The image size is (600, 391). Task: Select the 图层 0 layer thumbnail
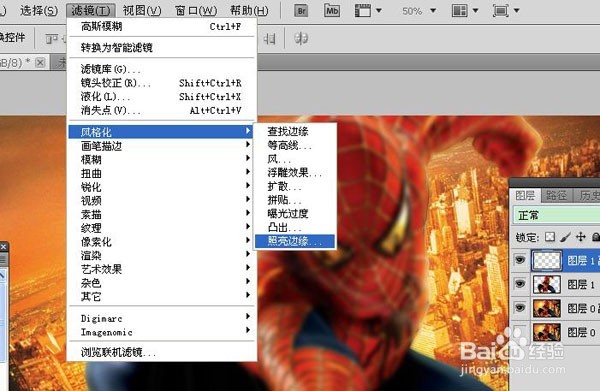tap(546, 332)
